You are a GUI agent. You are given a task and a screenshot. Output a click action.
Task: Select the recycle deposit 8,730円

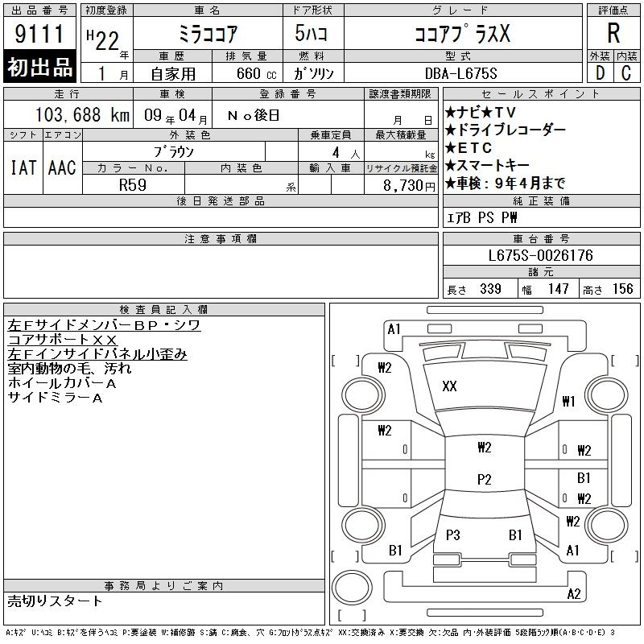coord(409,186)
